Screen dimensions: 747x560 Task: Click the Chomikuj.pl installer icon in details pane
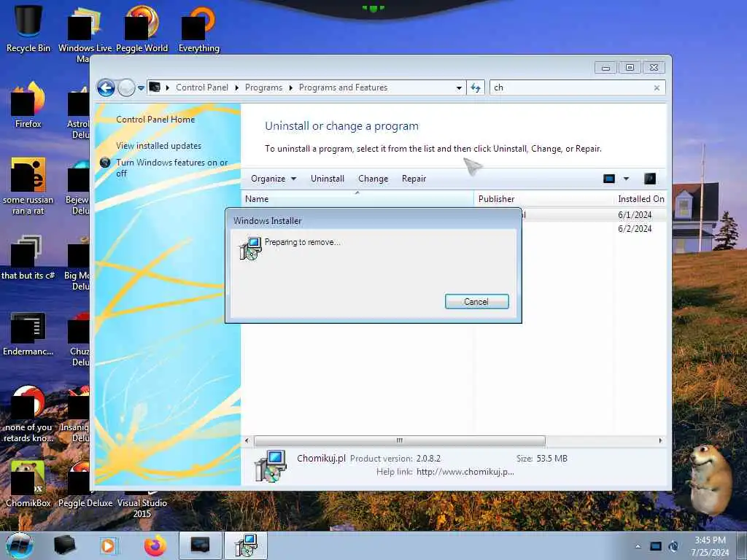coord(271,466)
